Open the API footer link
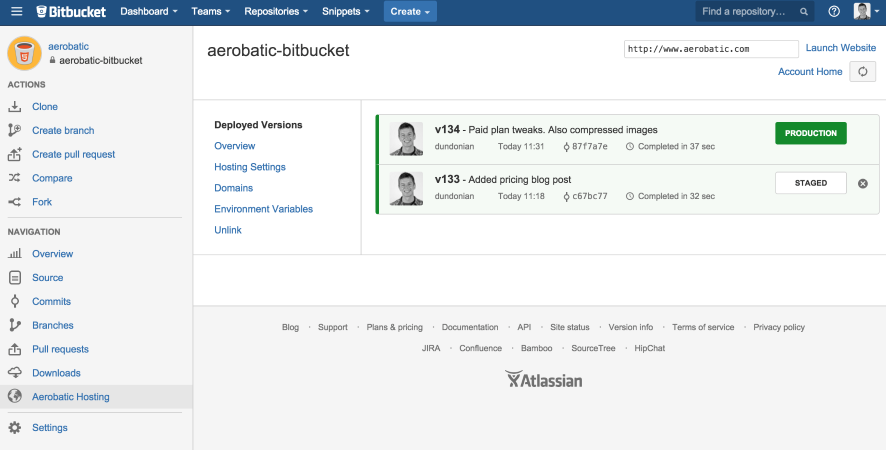The height and width of the screenshot is (450, 886). coord(524,327)
